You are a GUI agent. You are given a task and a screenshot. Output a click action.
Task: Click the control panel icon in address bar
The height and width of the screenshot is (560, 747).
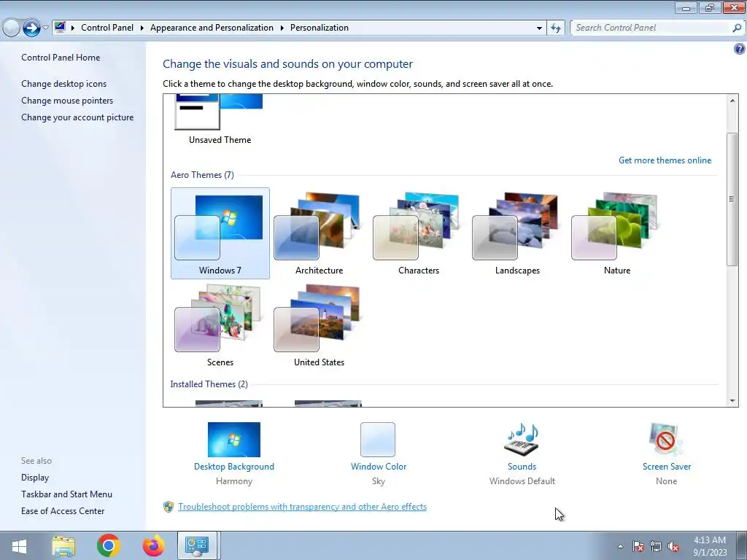point(60,27)
